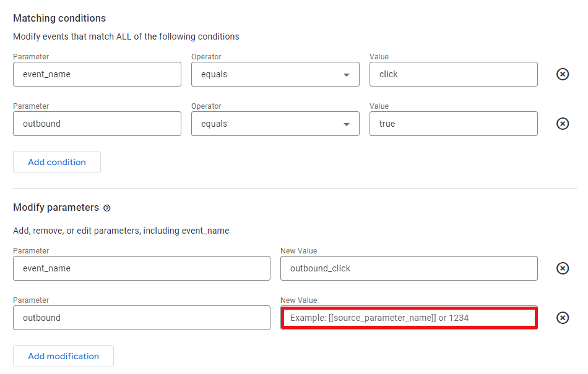This screenshot has width=588, height=374.
Task: Click the event_name field under Modify parameters
Action: (141, 268)
